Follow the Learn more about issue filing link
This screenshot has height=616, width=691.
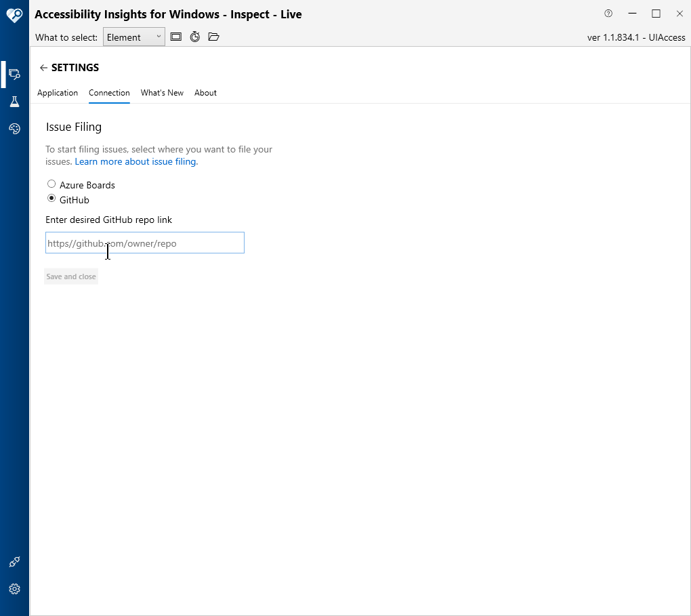136,162
